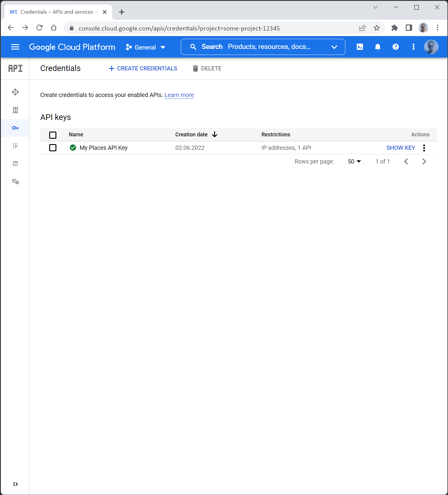The height and width of the screenshot is (495, 448).
Task: Expand the search bar dropdown chevron
Action: 334,47
